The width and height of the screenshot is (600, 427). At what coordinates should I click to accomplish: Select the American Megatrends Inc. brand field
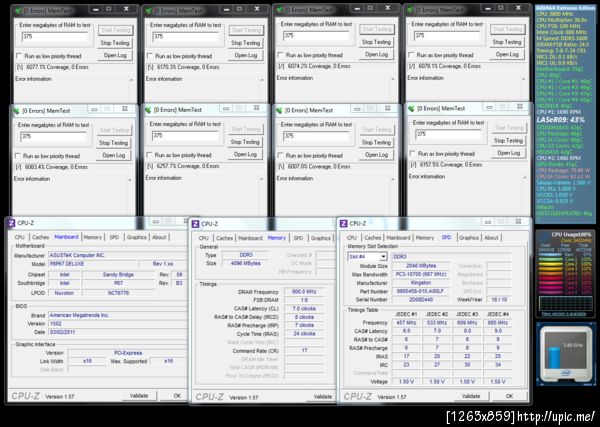117,315
